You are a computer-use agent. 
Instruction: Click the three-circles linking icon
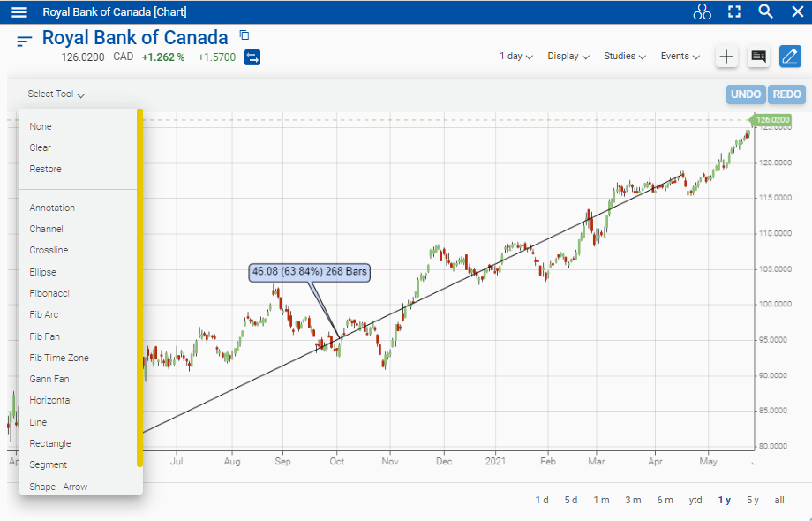pos(702,11)
